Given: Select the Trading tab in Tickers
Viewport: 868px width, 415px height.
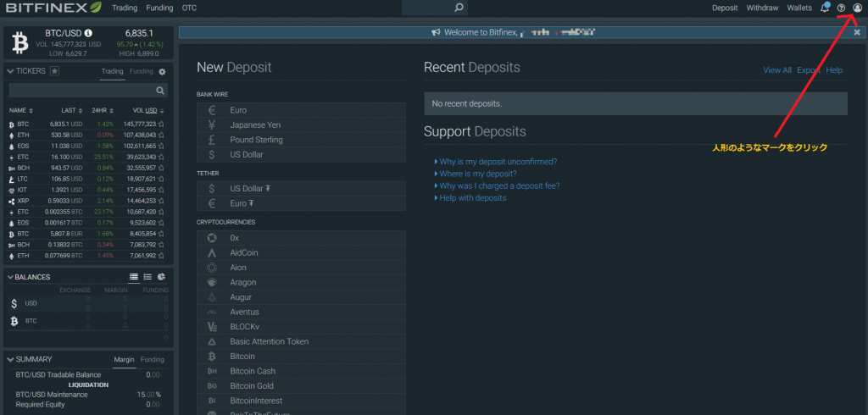Looking at the screenshot, I should 113,71.
